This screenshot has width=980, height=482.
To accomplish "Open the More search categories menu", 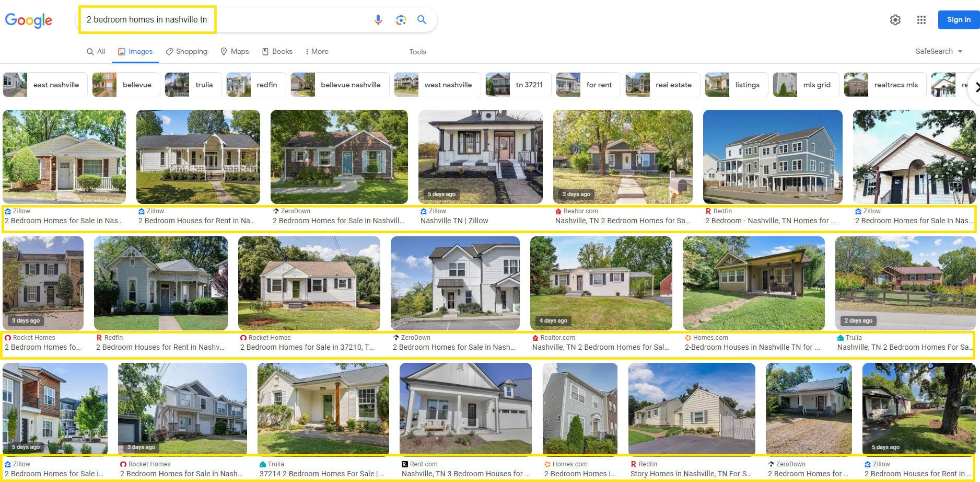I will tap(317, 51).
